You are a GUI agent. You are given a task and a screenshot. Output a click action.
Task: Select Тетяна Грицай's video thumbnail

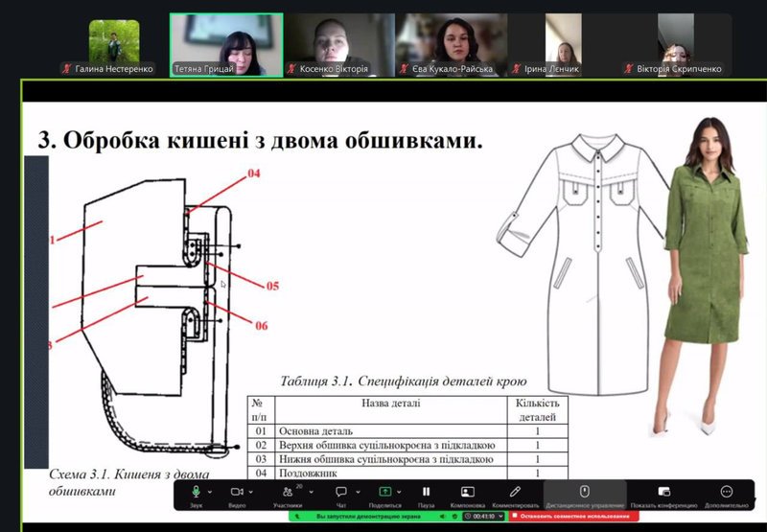226,44
